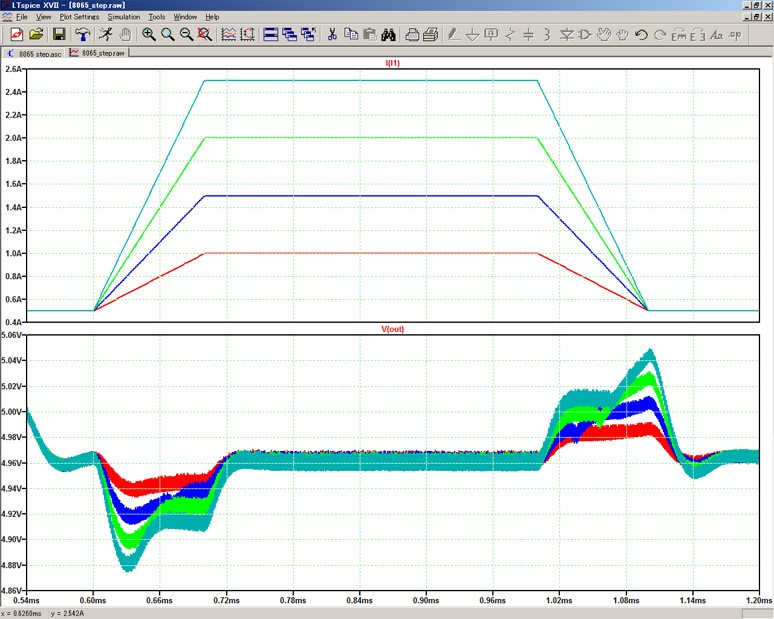Image resolution: width=774 pixels, height=619 pixels.
Task: Open the Plot Settings menu
Action: [x=80, y=17]
